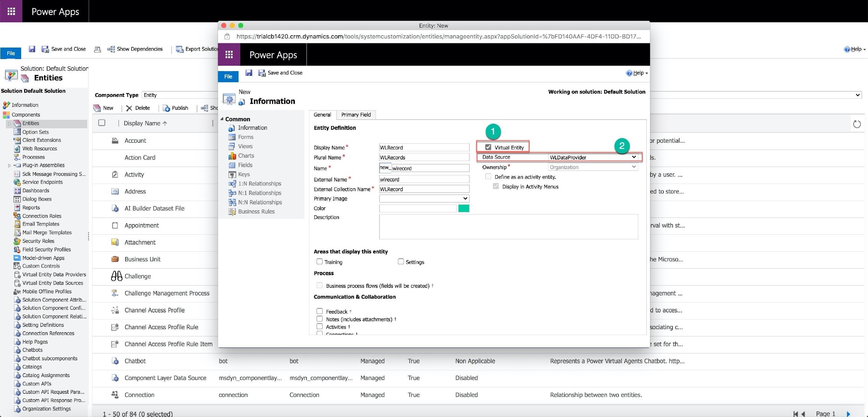Open the app launcher waffle in the dialog

229,55
